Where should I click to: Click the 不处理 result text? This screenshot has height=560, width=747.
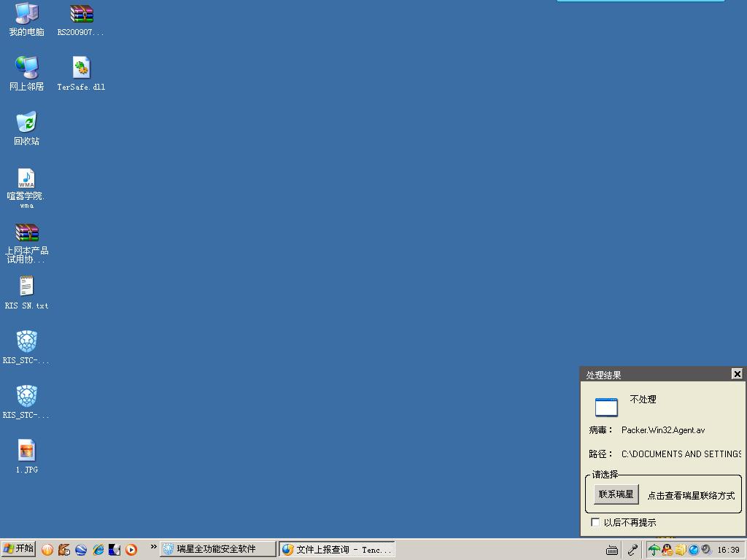[x=643, y=399]
